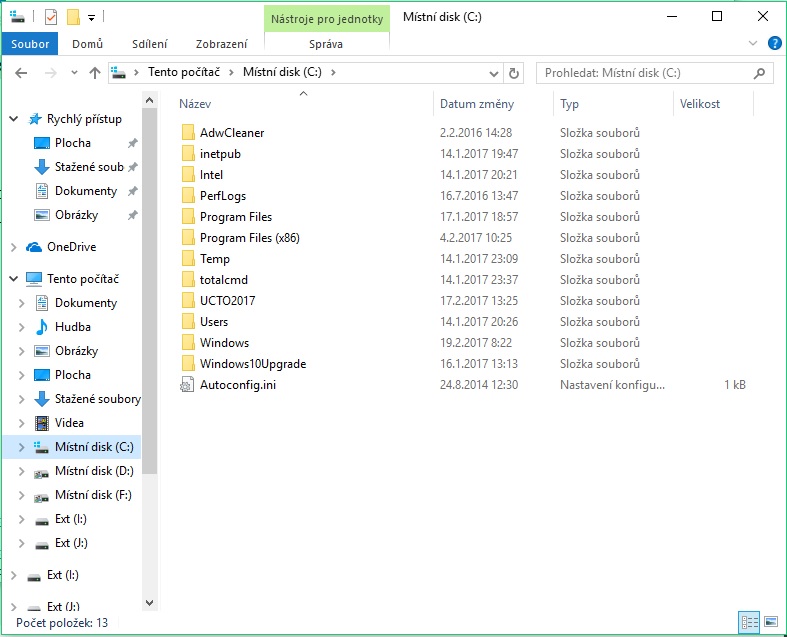Expand the ribbon with the chevron
This screenshot has width=787, height=637.
tap(753, 43)
